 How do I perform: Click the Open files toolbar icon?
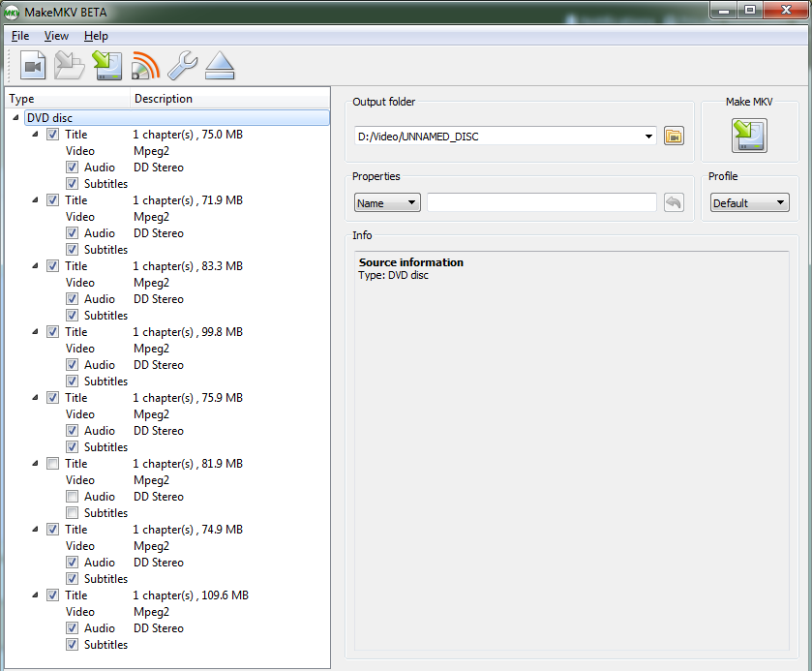(x=34, y=66)
